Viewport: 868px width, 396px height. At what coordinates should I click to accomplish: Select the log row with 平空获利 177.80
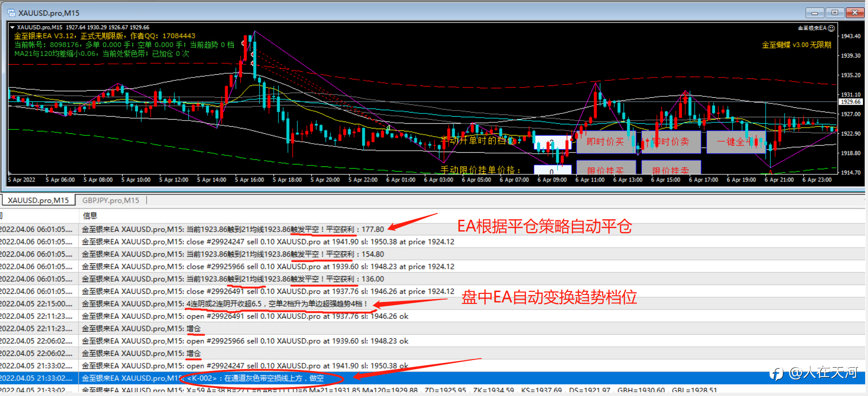(x=432, y=229)
